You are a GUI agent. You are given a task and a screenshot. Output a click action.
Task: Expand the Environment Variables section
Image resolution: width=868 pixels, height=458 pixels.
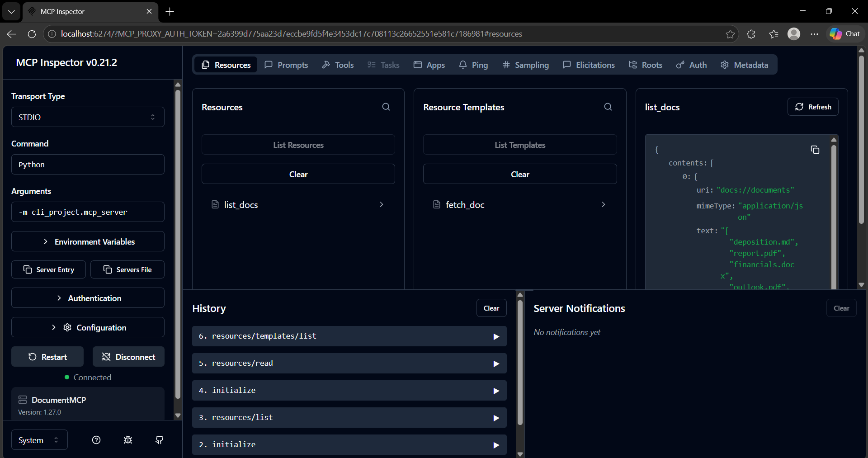point(88,241)
